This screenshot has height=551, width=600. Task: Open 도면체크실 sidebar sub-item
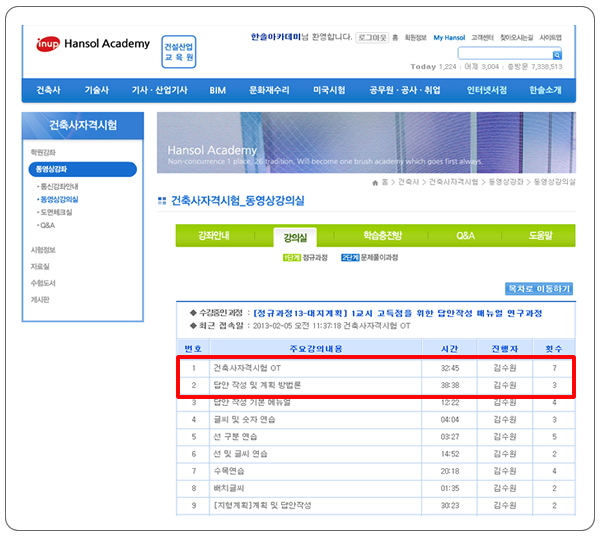(55, 212)
